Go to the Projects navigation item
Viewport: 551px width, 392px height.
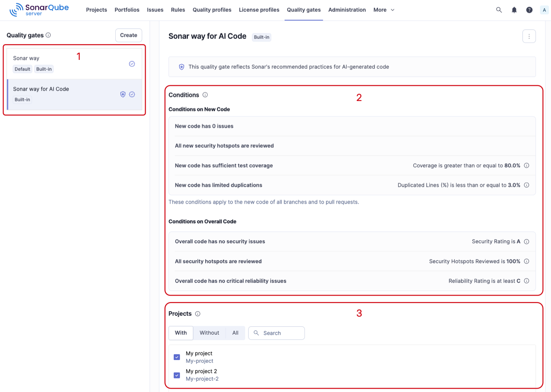point(97,10)
